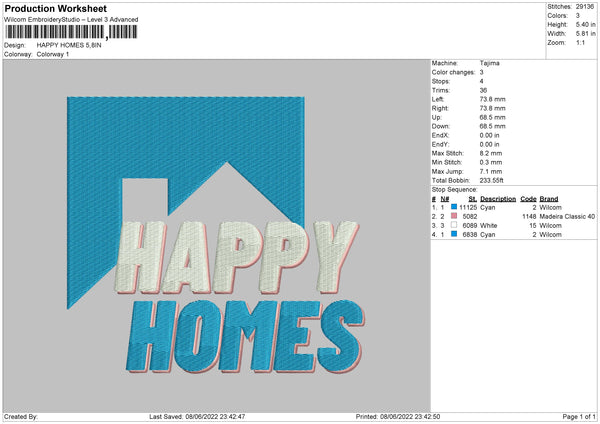Click the EndX value 0.00 in
Screen dimensions: 600x424
point(489,135)
